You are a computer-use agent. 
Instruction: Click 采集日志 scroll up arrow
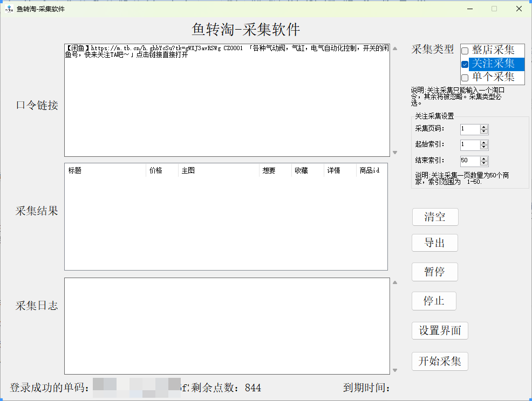pyautogui.click(x=395, y=282)
